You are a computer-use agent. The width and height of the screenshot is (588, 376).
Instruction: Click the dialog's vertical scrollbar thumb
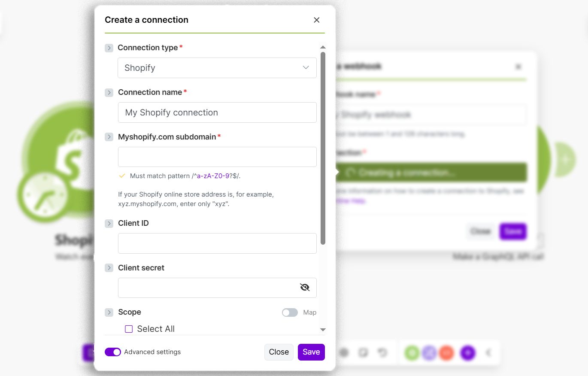[x=323, y=148]
